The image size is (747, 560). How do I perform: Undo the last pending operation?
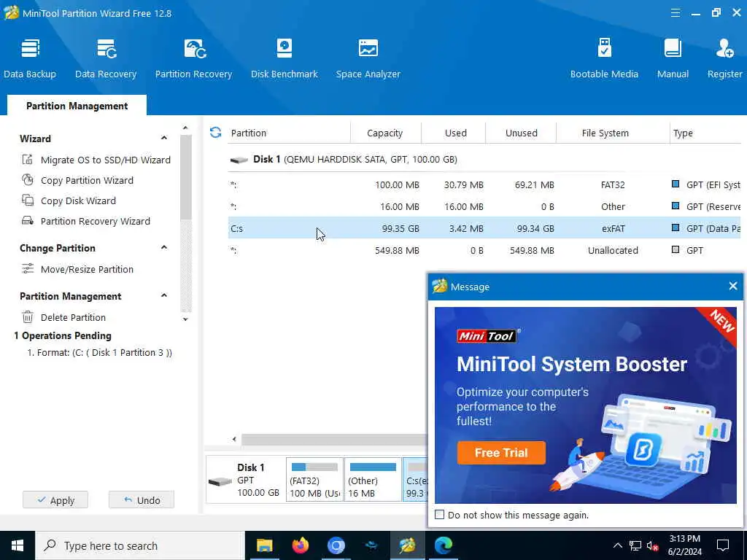click(x=142, y=500)
